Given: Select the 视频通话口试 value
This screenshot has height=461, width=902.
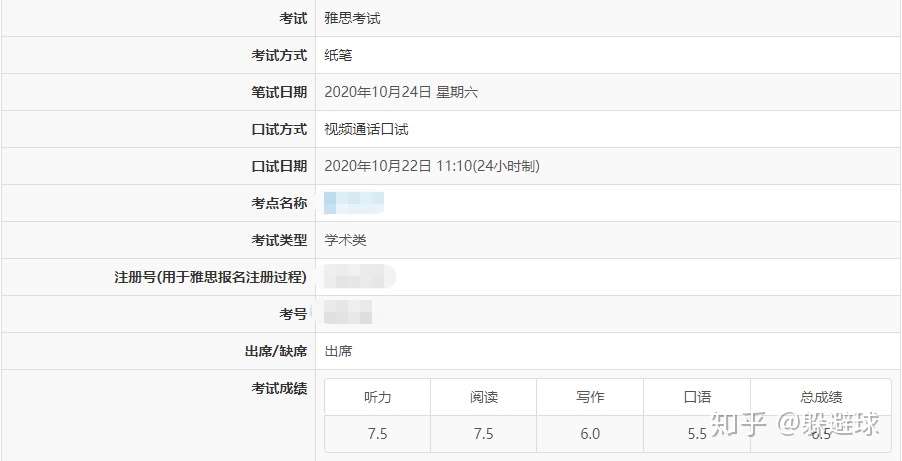Looking at the screenshot, I should 366,129.
